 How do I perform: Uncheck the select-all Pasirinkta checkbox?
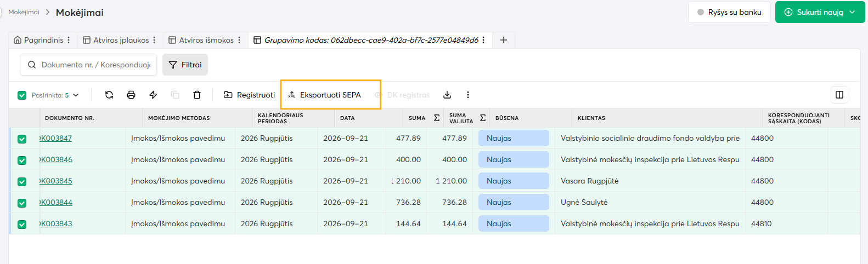click(x=22, y=95)
